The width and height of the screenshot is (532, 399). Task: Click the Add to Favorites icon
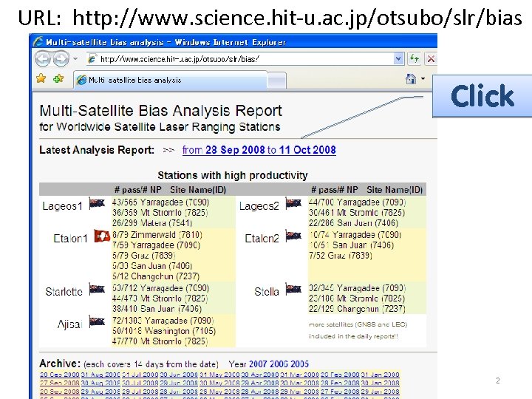[x=58, y=79]
